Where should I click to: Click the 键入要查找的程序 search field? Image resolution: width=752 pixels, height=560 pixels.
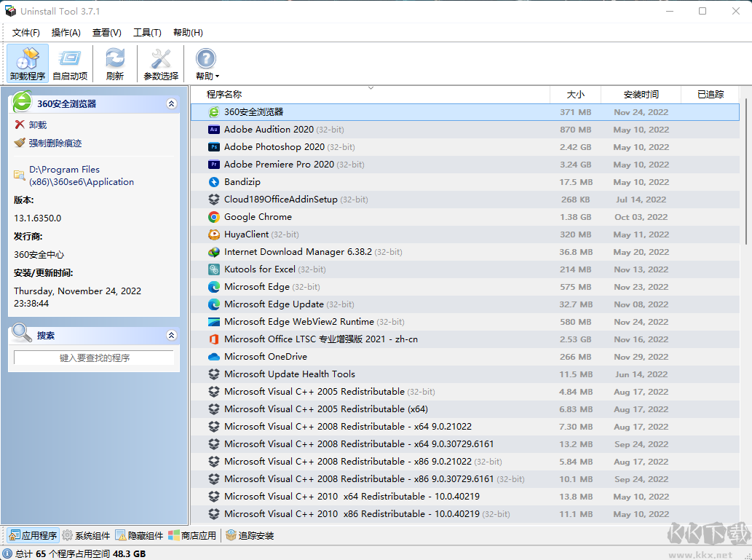pyautogui.click(x=94, y=358)
